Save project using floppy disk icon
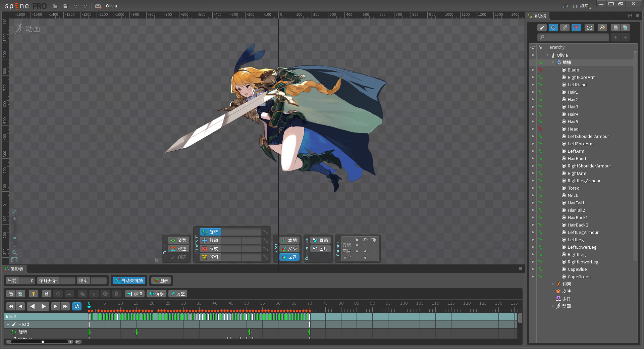Screen dimensions: 644x349 tap(65, 6)
